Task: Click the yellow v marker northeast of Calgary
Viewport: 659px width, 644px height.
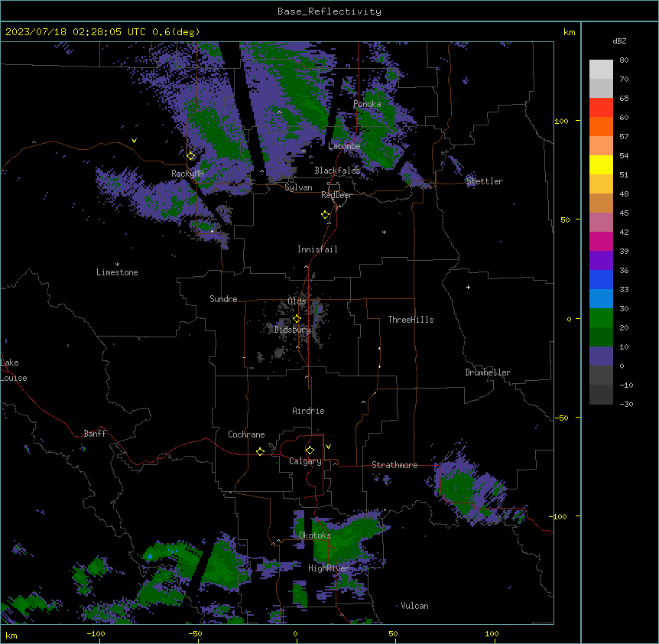Action: [x=328, y=447]
